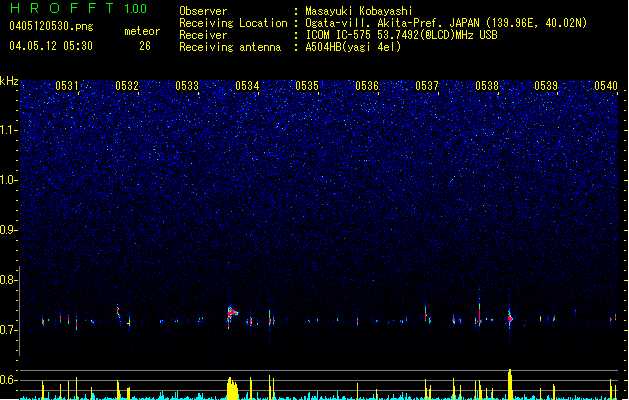Click the Receiving Location label
Screen dimensions: 629x400
coord(233,23)
